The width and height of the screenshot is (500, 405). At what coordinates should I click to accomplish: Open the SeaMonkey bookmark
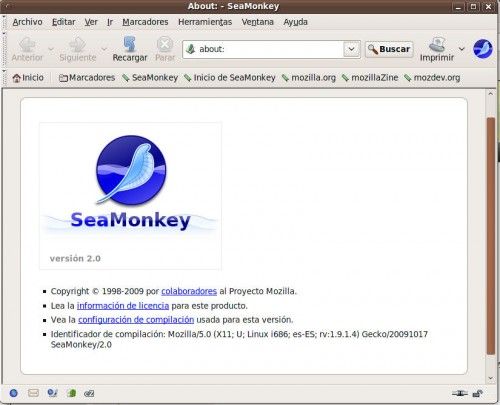click(150, 78)
